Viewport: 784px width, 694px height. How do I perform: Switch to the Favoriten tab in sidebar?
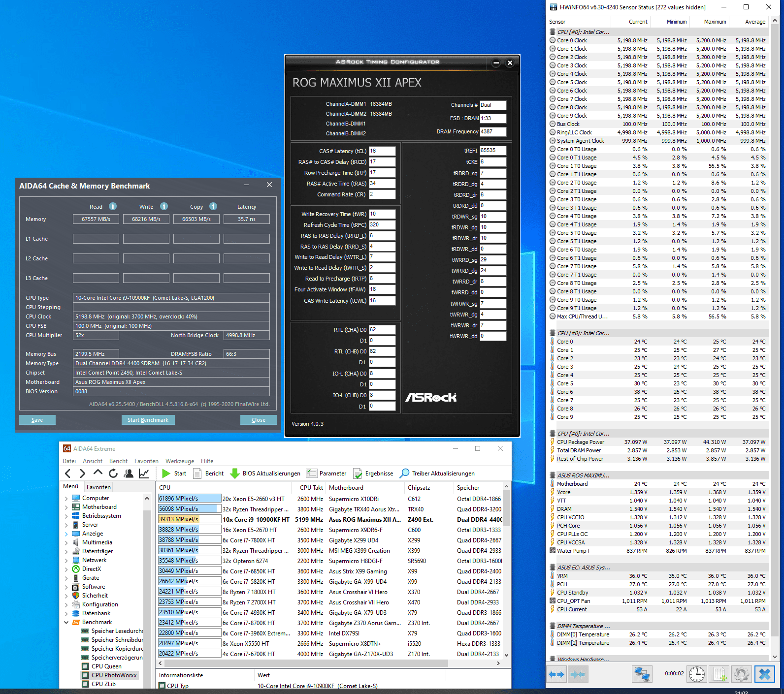(x=98, y=487)
